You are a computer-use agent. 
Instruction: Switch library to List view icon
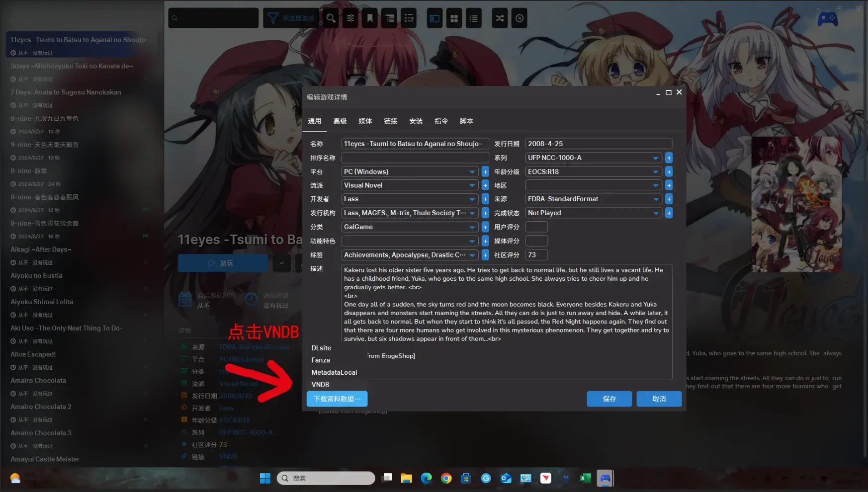coord(474,18)
